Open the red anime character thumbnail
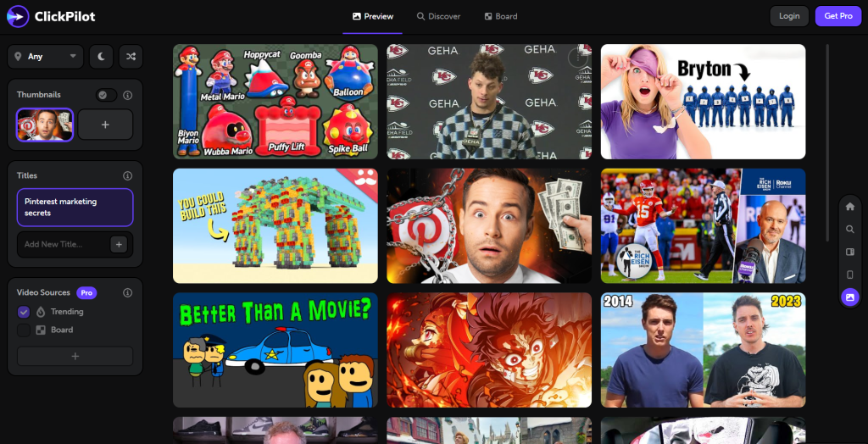 click(489, 350)
